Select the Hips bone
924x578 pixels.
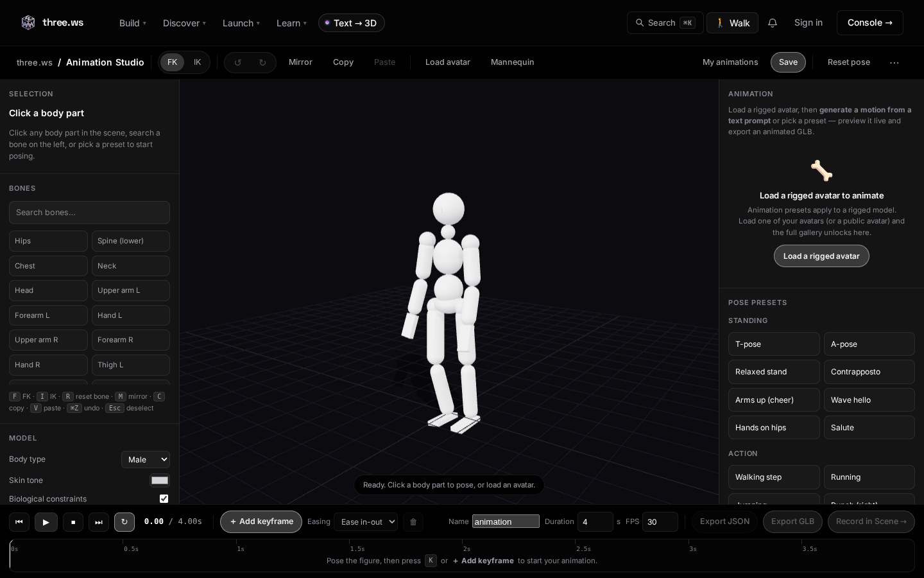coord(48,241)
